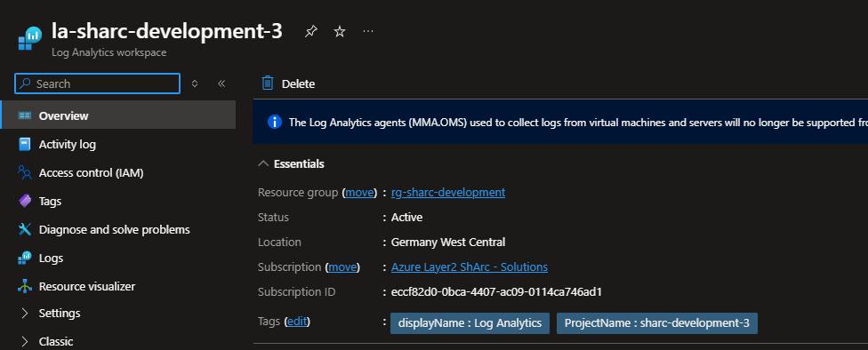Click the Delete trash can icon

[268, 83]
